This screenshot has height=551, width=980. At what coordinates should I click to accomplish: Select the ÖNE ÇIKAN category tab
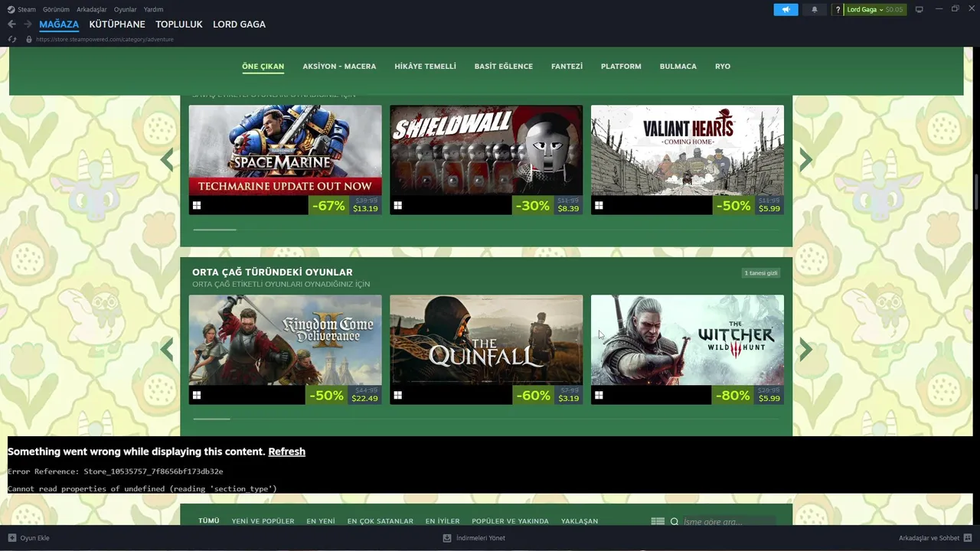click(x=263, y=67)
